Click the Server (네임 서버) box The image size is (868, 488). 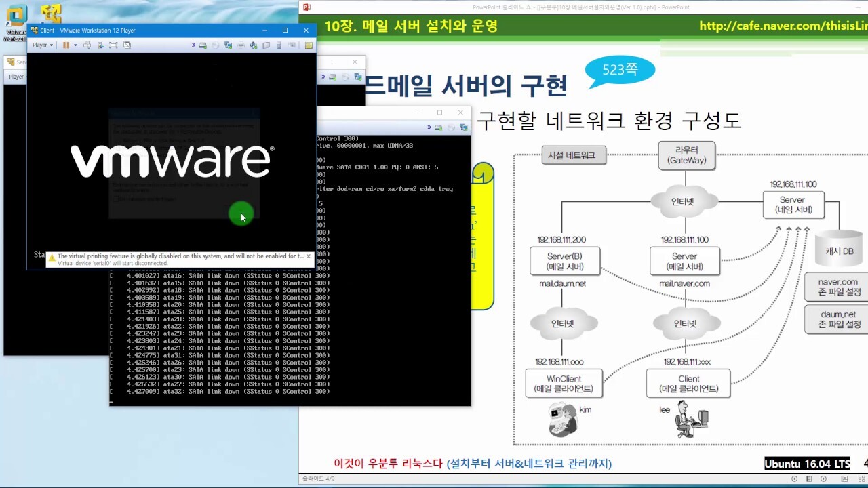[793, 205]
